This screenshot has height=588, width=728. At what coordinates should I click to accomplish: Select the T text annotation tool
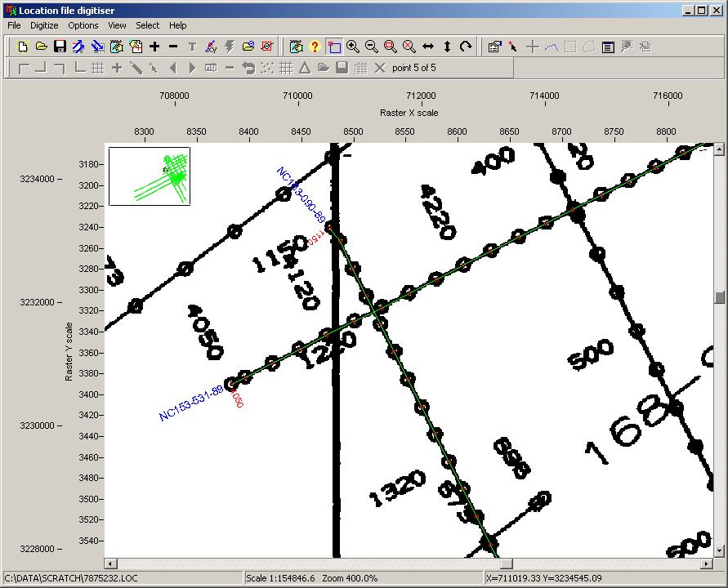(191, 47)
